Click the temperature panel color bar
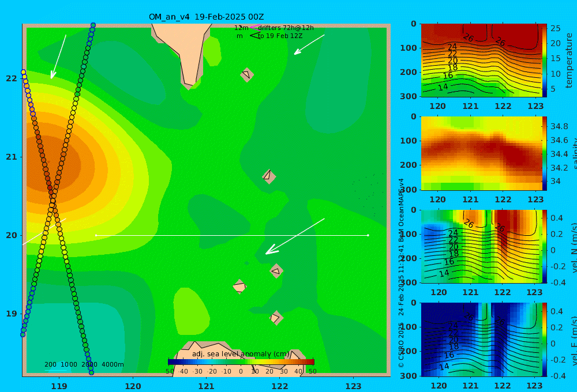 (545, 61)
